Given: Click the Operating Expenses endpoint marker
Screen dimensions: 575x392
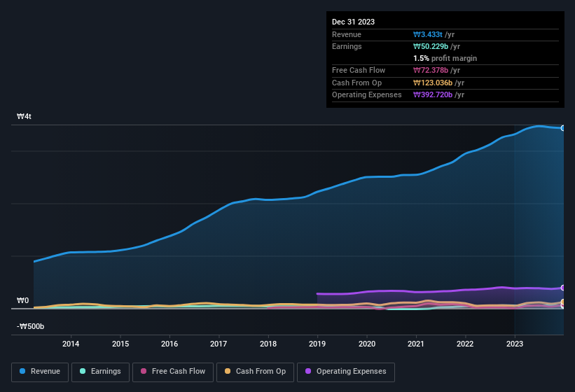Looking at the screenshot, I should [x=563, y=288].
